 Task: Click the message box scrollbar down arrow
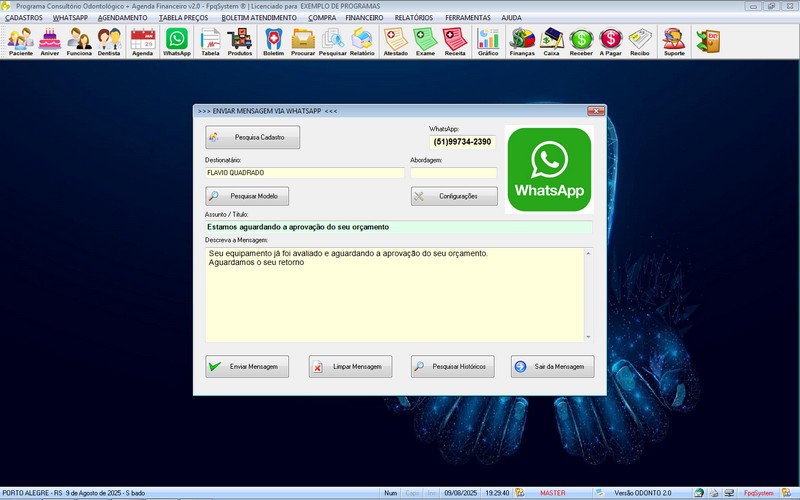click(x=588, y=337)
